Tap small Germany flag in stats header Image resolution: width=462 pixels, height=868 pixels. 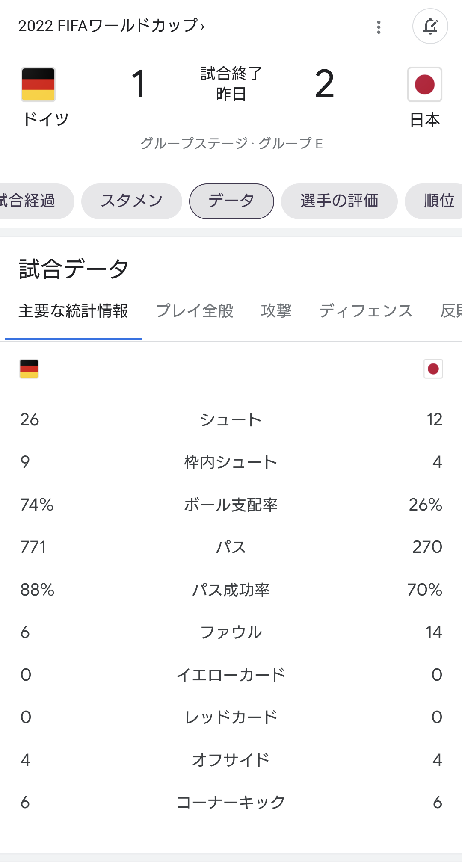tap(29, 369)
